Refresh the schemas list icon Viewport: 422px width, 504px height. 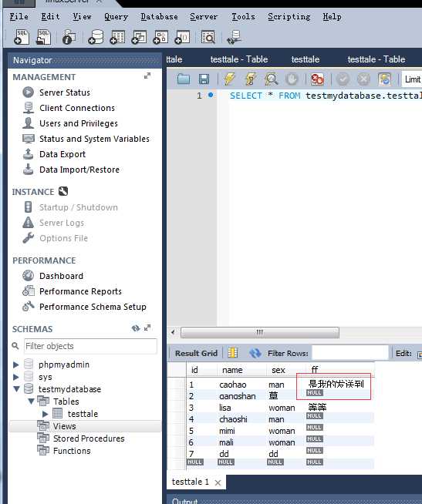pos(136,328)
